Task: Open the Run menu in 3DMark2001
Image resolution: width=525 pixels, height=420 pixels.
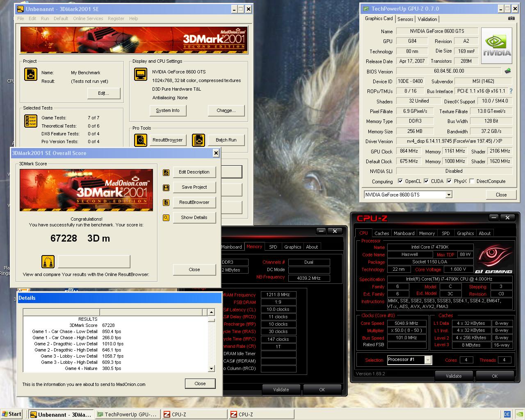Action: pos(45,18)
